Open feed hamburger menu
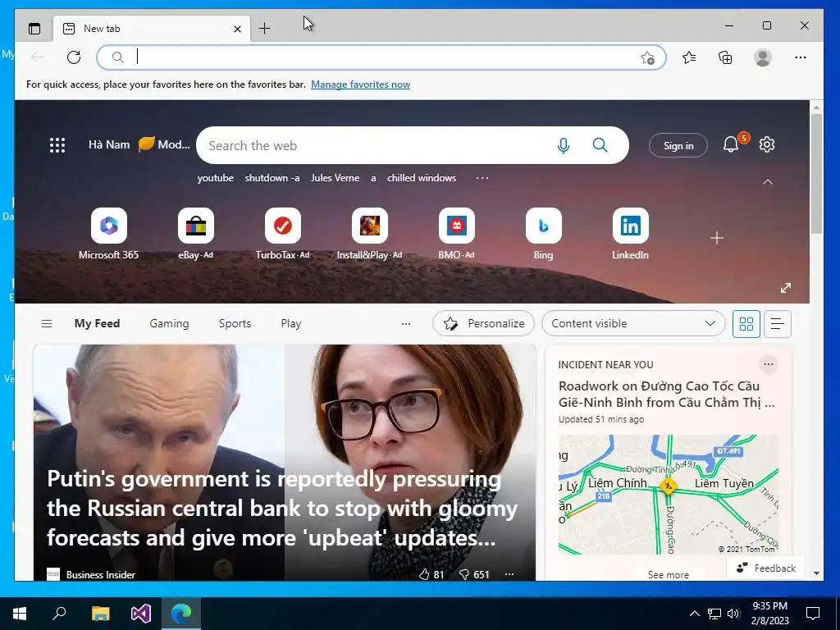The image size is (840, 630). tap(47, 323)
